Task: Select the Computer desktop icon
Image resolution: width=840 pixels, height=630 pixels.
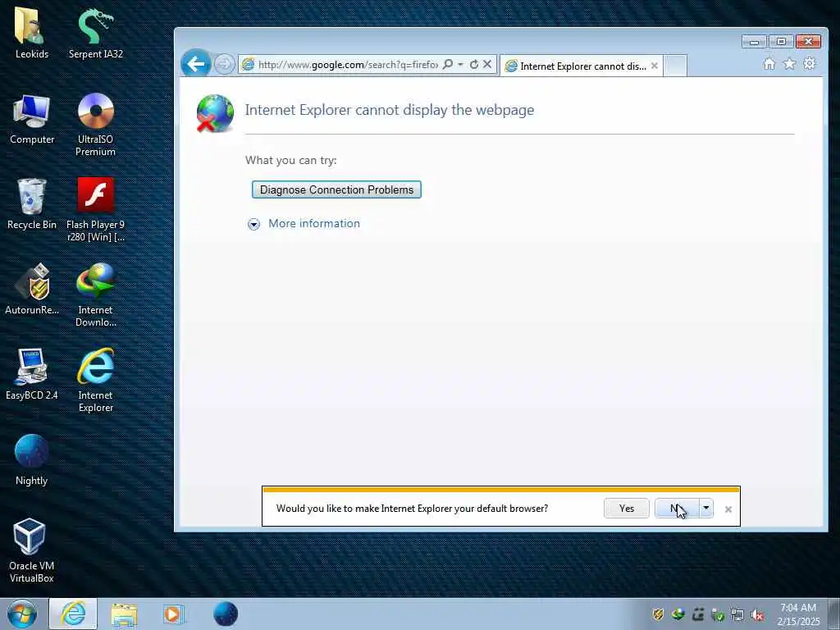Action: tap(32, 119)
